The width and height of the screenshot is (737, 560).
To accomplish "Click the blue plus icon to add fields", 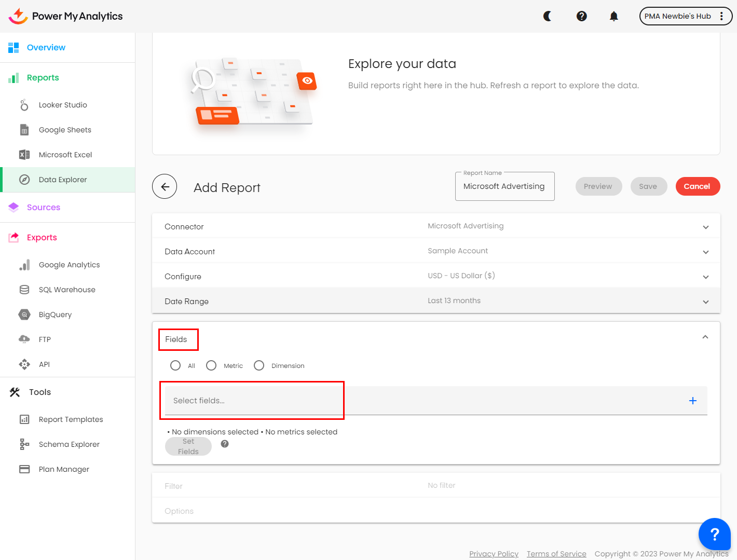I will point(692,401).
